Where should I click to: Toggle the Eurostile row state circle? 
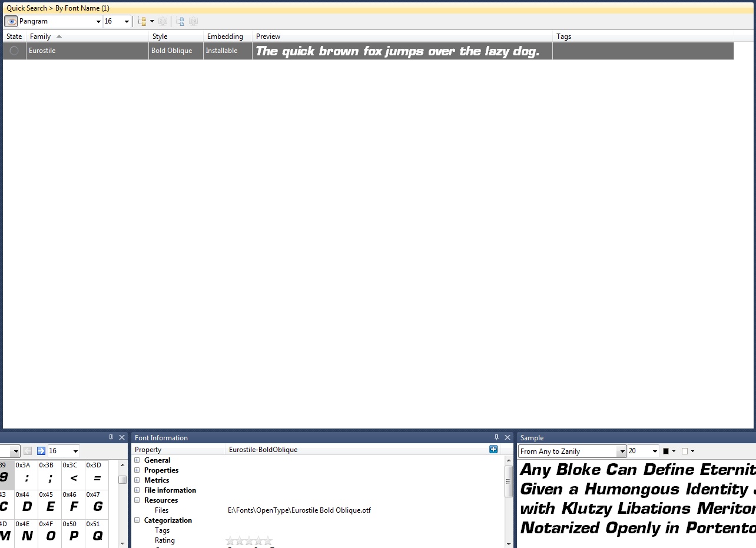pos(14,51)
